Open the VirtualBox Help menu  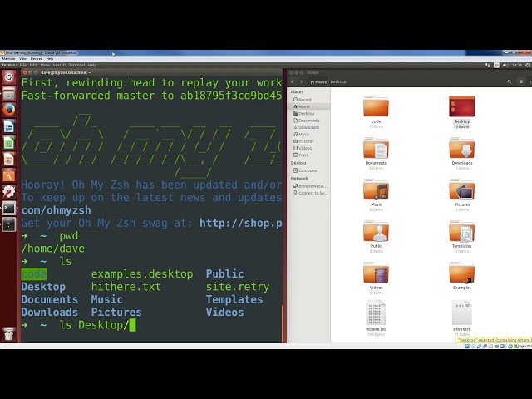click(x=50, y=59)
